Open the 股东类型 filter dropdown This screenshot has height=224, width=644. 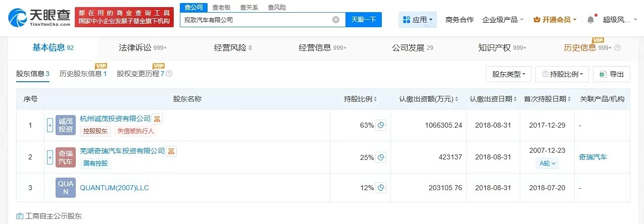[508, 74]
